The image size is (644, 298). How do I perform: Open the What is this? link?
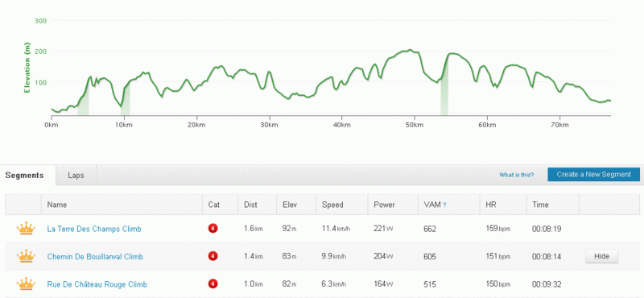pos(516,175)
